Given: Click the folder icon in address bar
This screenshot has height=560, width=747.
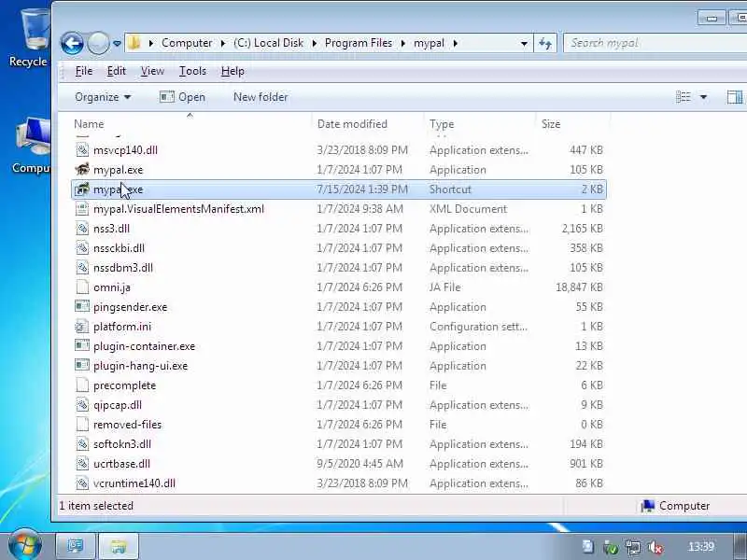Looking at the screenshot, I should [134, 43].
